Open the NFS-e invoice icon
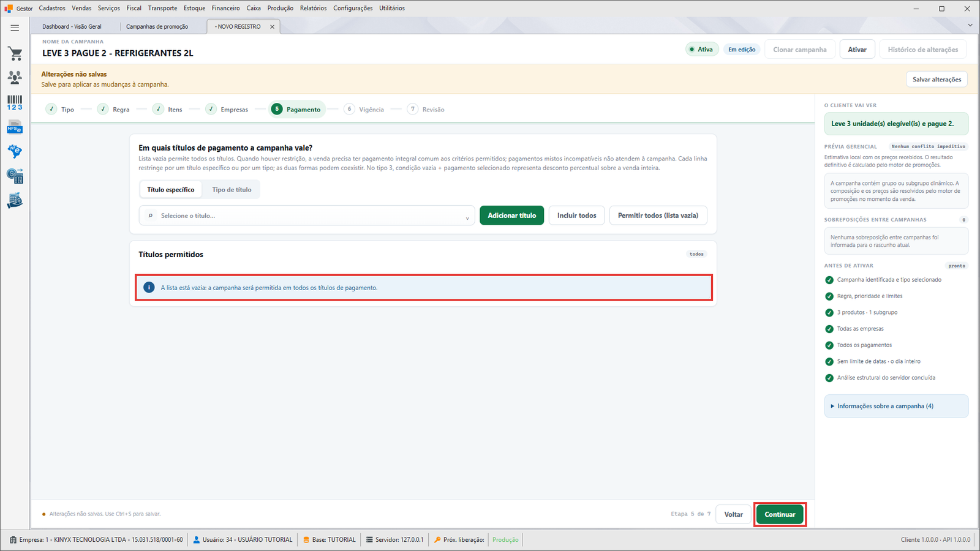 coord(15,127)
